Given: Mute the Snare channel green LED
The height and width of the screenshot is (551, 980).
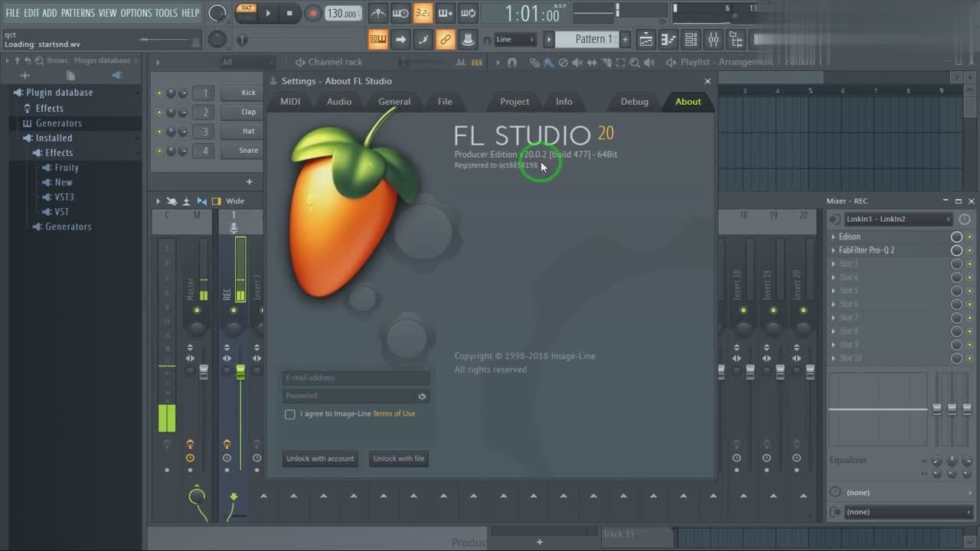Looking at the screenshot, I should 159,152.
